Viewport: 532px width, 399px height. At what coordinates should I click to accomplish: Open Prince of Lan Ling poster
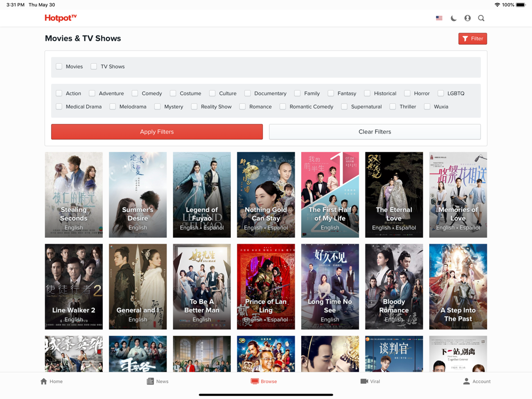(266, 287)
